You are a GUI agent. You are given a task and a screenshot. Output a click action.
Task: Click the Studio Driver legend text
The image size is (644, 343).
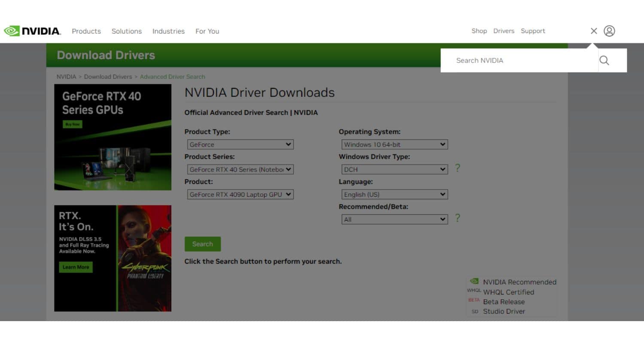504,312
